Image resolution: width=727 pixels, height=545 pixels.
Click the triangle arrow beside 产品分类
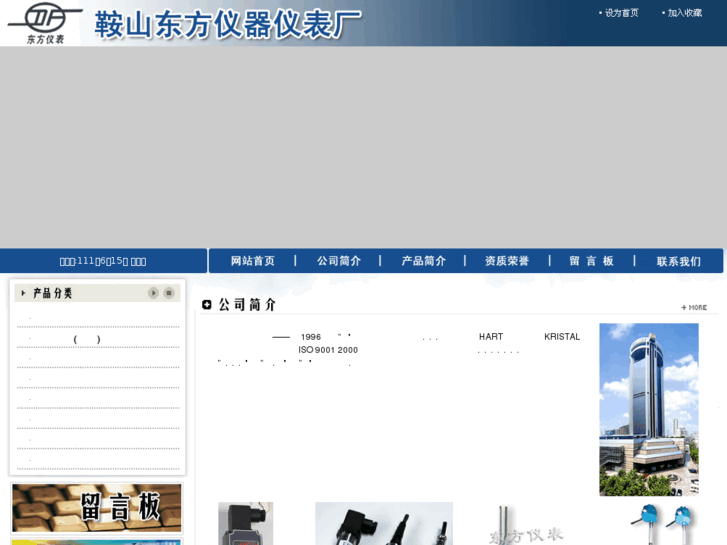click(x=23, y=293)
